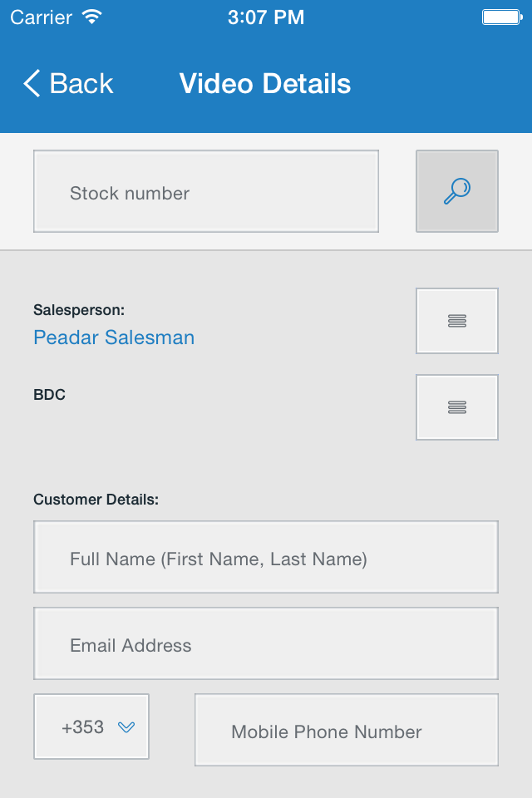Tap the back chevron arrow
The width and height of the screenshot is (532, 798).
(x=32, y=83)
